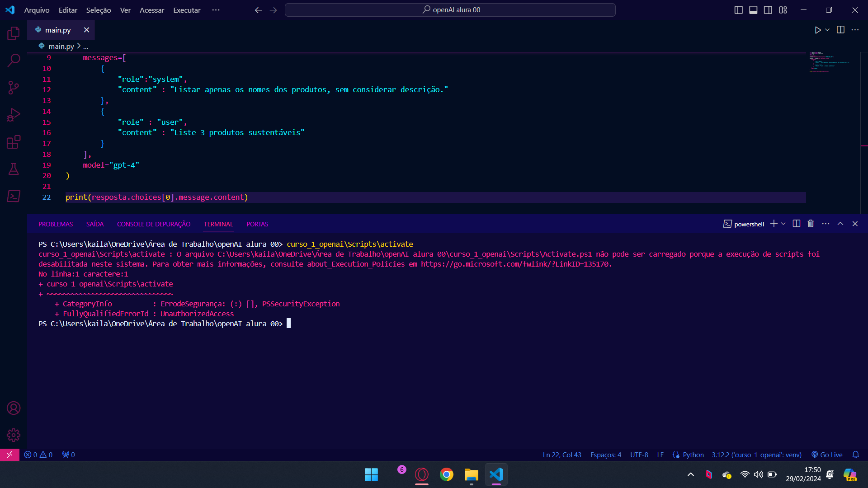This screenshot has width=868, height=488.
Task: Go forward with the navigation arrow
Action: tap(273, 10)
